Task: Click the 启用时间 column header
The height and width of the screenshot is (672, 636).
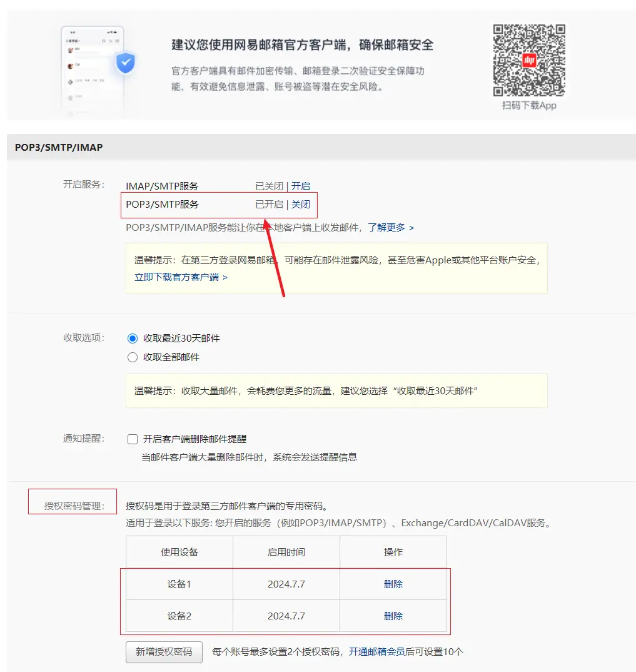Action: click(x=286, y=552)
